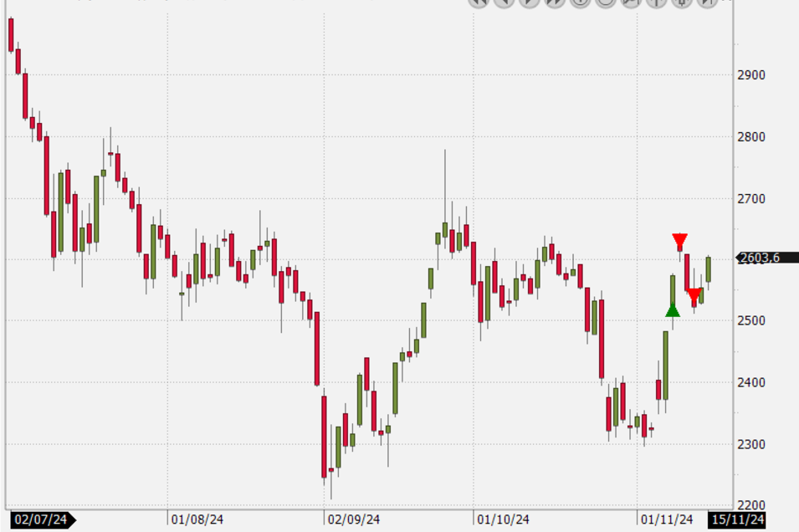The width and height of the screenshot is (799, 532).
Task: Click the 01/10/24 date on time axis
Action: pyautogui.click(x=502, y=519)
